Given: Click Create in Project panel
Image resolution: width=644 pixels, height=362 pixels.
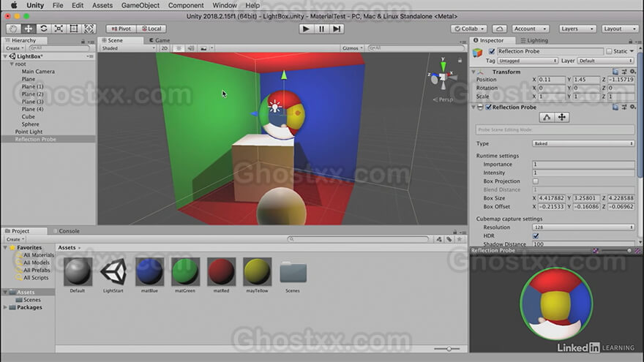Looking at the screenshot, I should click(x=15, y=239).
